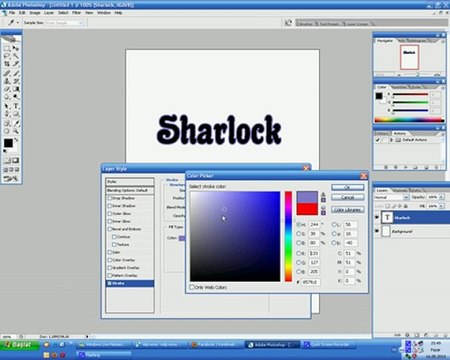This screenshot has width=450, height=360.
Task: Click Jump to ImageReady at toolbox bottom
Action: click(11, 179)
